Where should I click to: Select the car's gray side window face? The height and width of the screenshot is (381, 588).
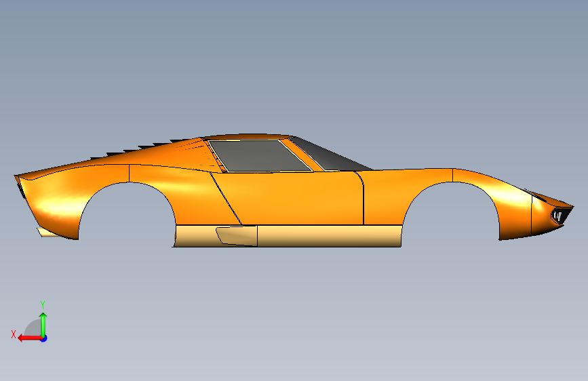click(260, 156)
